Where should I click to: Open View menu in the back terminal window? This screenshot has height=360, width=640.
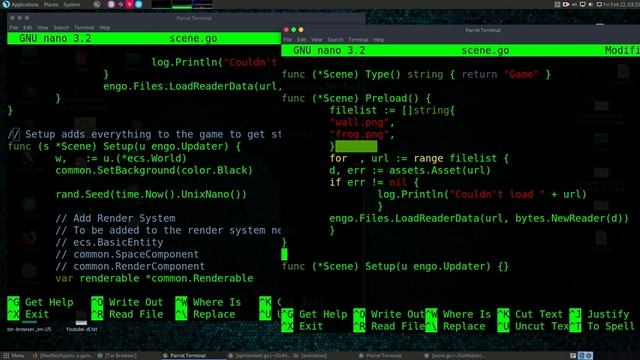pyautogui.click(x=42, y=27)
